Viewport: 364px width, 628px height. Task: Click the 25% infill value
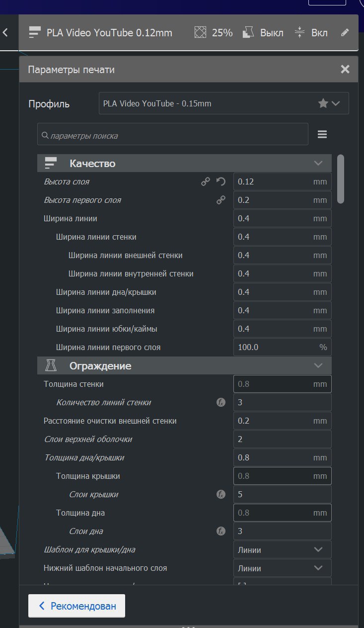pos(222,33)
